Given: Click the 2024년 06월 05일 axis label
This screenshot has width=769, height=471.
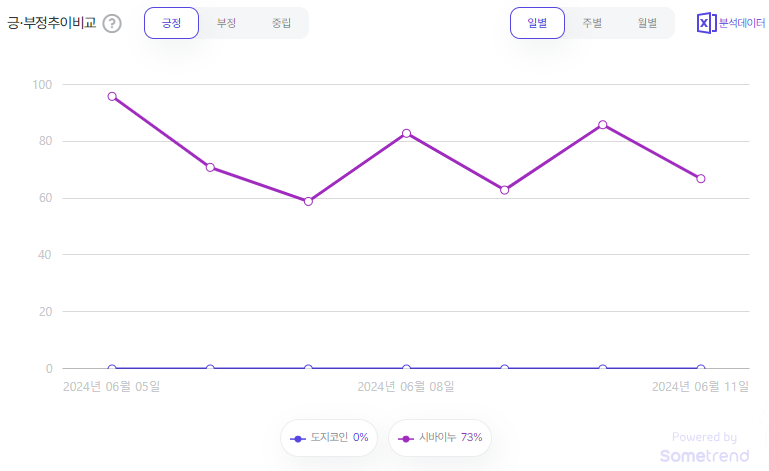Looking at the screenshot, I should tap(112, 387).
